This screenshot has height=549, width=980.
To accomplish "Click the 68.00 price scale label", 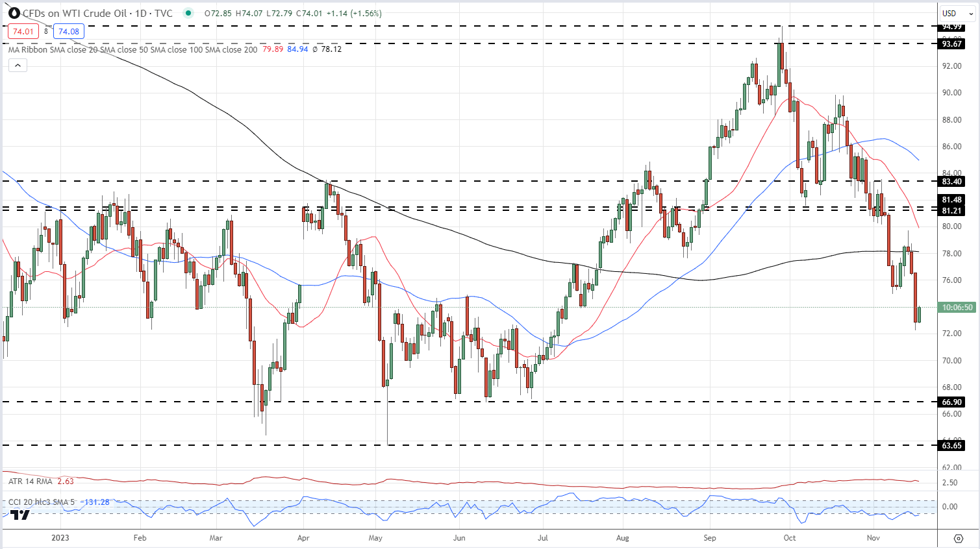I will pyautogui.click(x=952, y=387).
